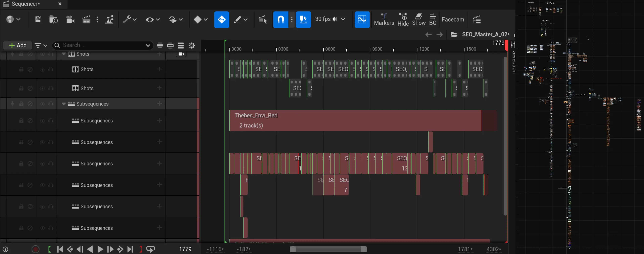Click the Show toolbar button

(419, 19)
